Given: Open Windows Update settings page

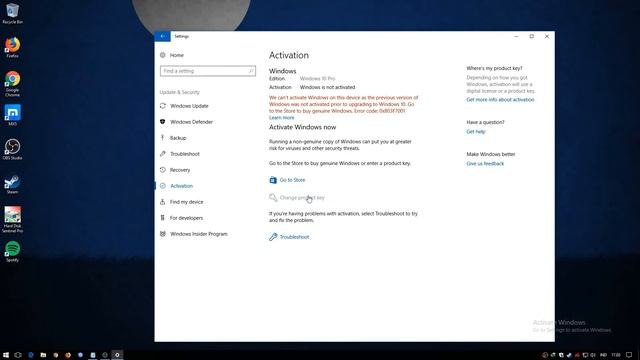Looking at the screenshot, I should [189, 106].
